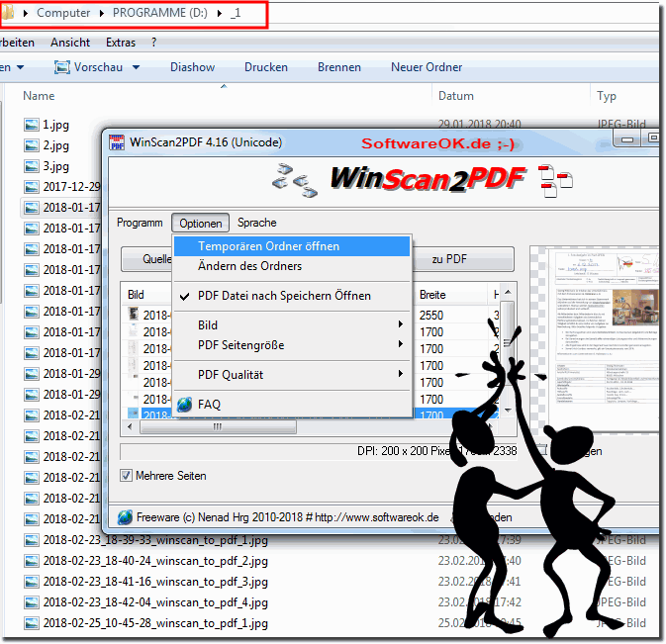Click the Explorer folder icon in address bar
This screenshot has width=666, height=644.
click(8, 13)
